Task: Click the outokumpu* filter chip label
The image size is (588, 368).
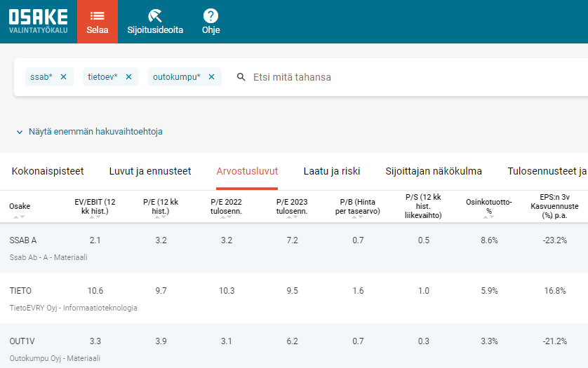Action: [x=177, y=77]
